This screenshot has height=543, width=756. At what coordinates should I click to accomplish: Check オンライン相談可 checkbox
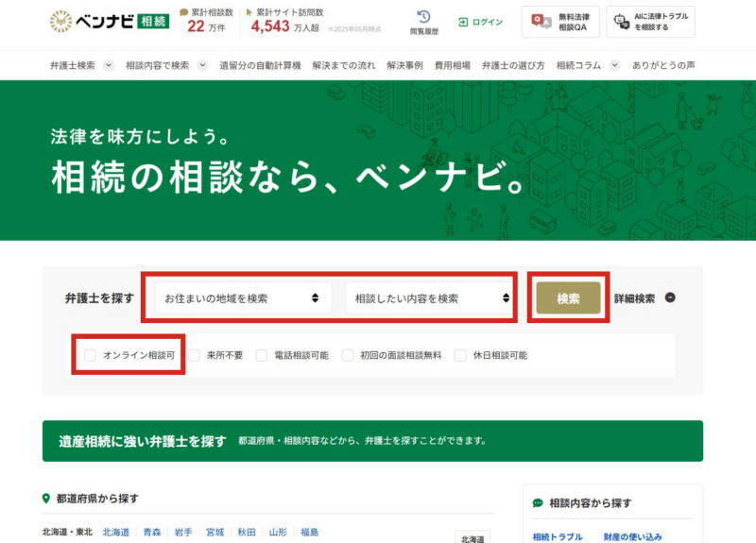90,356
